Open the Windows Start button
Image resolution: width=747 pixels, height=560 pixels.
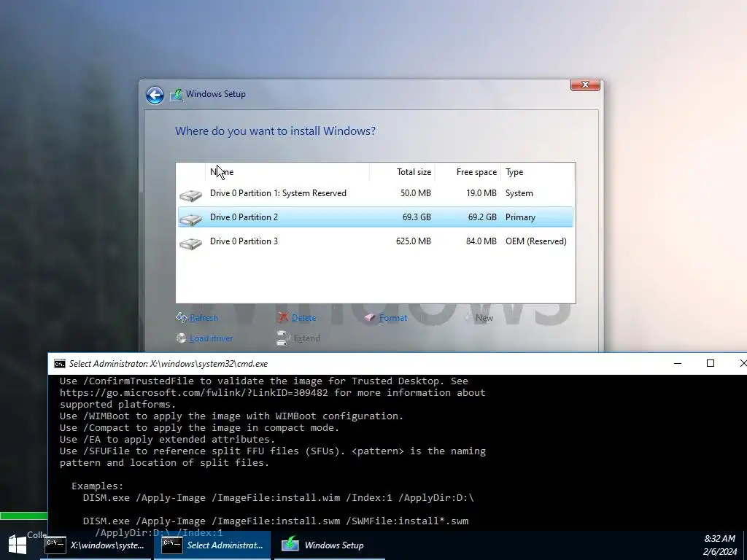click(x=18, y=545)
